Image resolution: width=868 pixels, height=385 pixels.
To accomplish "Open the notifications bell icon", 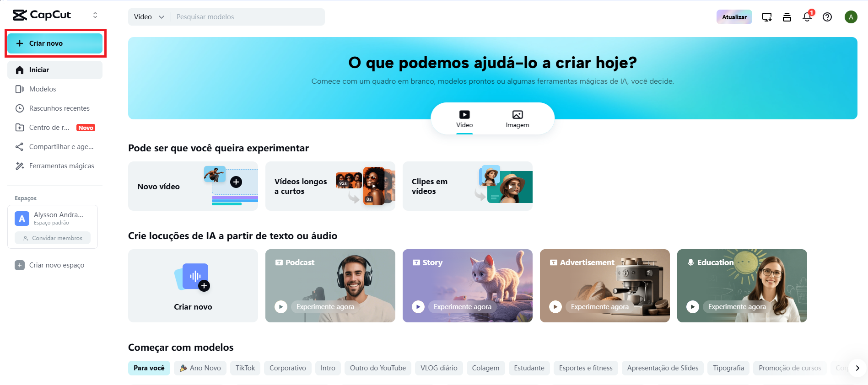I will point(807,17).
